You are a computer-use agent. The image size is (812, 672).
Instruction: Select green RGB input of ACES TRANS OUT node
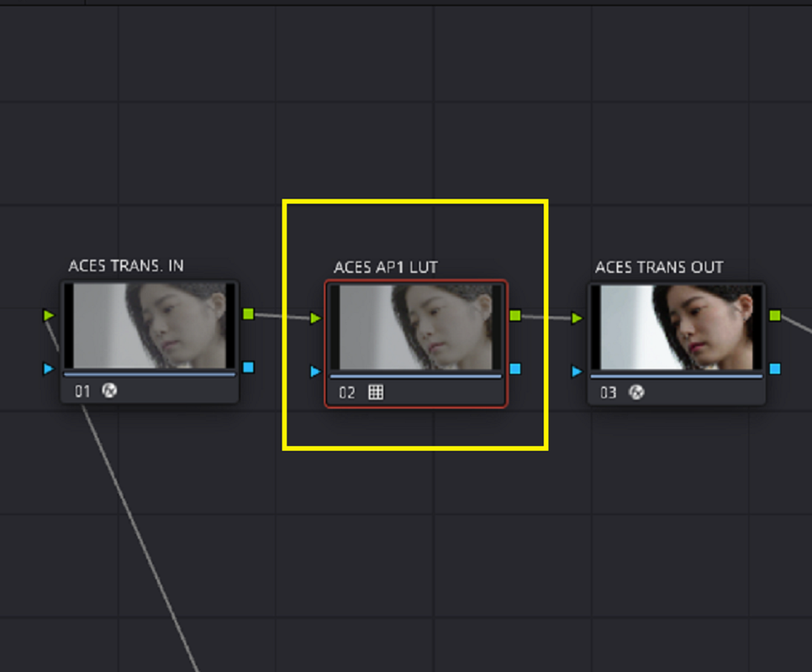point(577,318)
